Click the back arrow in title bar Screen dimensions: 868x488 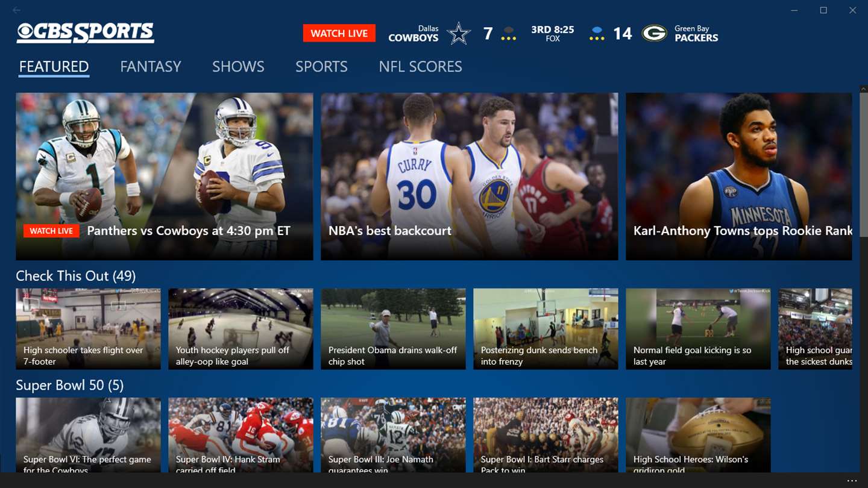[16, 10]
